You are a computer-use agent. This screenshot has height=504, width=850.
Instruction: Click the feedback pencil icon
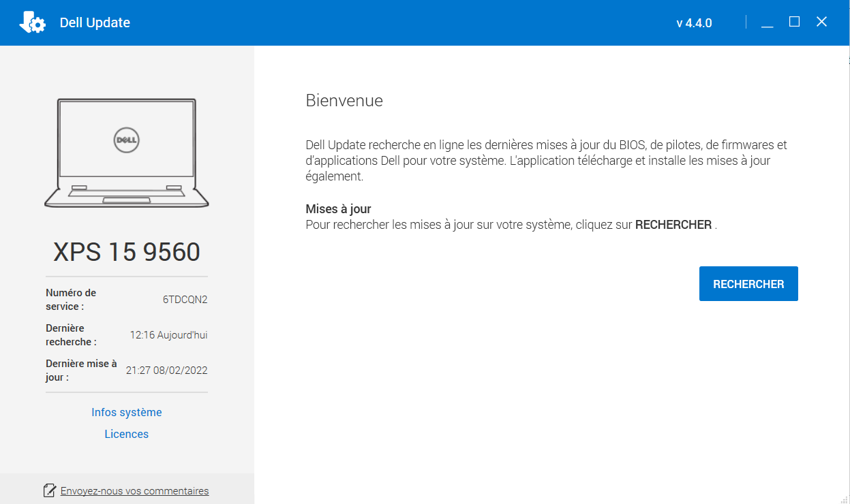tap(49, 490)
